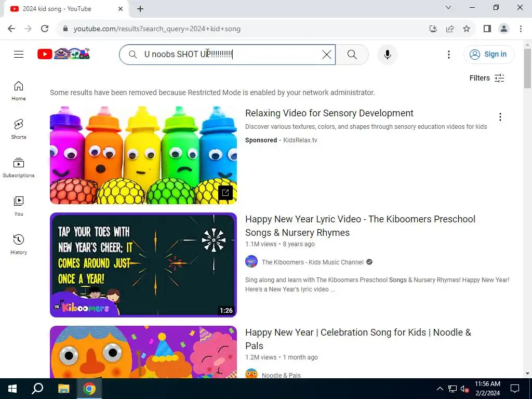Image resolution: width=532 pixels, height=399 pixels.
Task: Go to Home in the sidebar
Action: pyautogui.click(x=19, y=91)
